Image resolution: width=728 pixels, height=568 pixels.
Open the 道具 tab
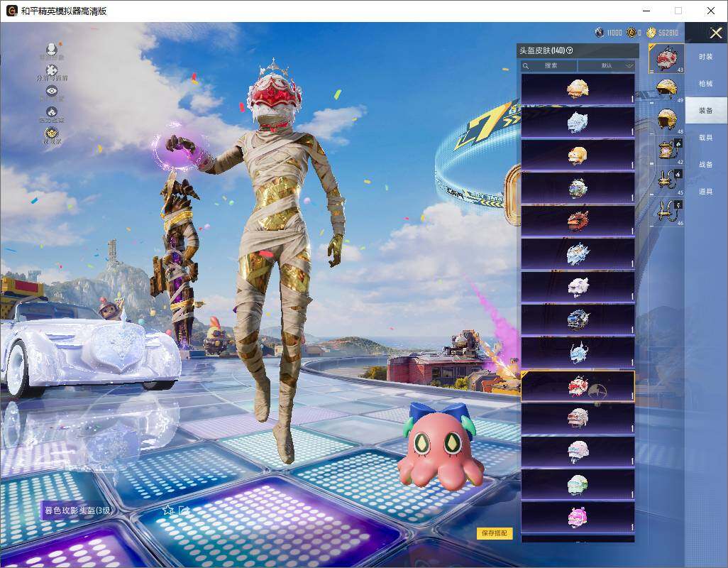click(706, 192)
